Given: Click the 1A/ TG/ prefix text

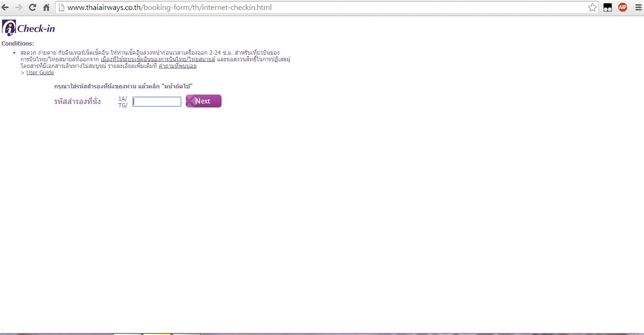Looking at the screenshot, I should point(123,102).
